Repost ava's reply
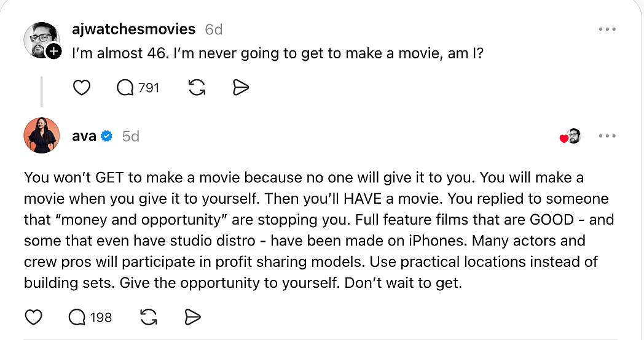 pyautogui.click(x=149, y=317)
